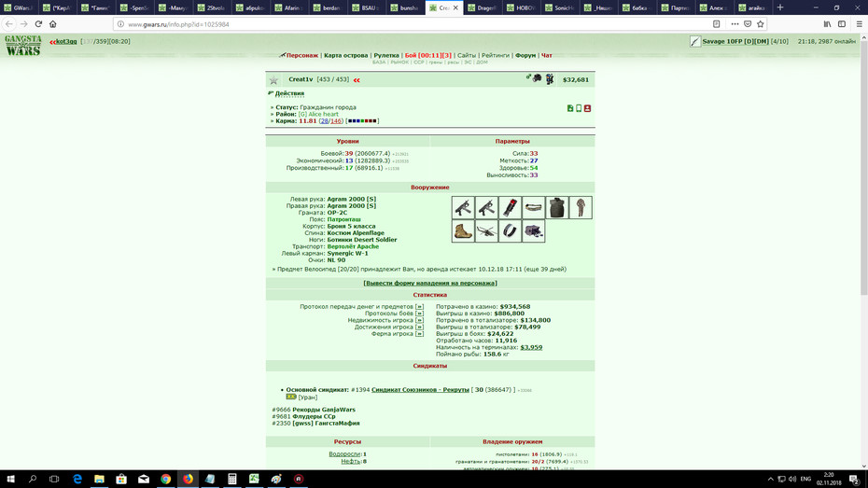Open Рекорды GanjaWars syndicate link
The width and height of the screenshot is (868, 488).
[x=324, y=410]
